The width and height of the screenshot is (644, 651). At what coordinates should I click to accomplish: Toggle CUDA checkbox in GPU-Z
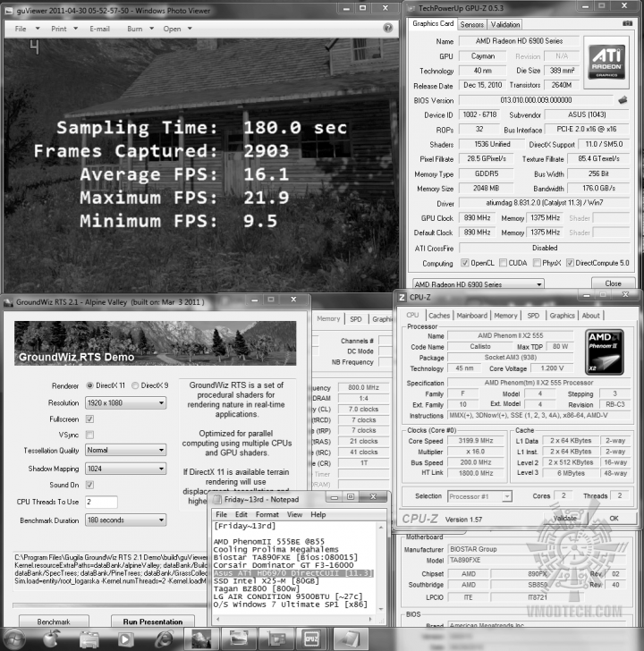pyautogui.click(x=503, y=263)
